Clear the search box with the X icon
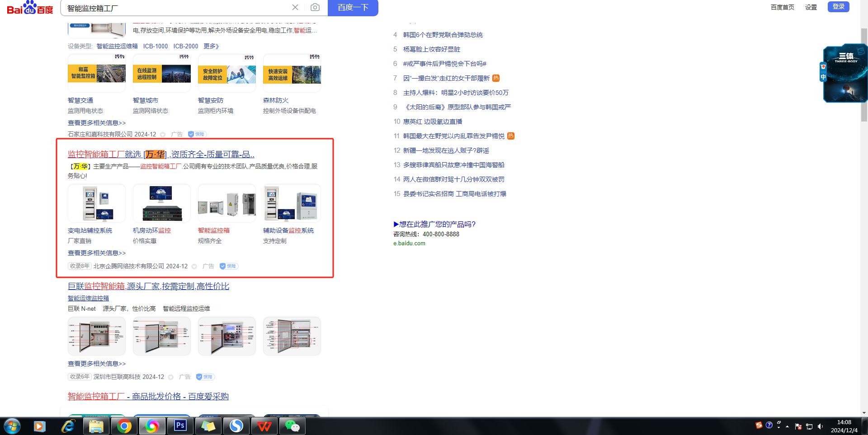The height and width of the screenshot is (435, 868). click(x=295, y=7)
